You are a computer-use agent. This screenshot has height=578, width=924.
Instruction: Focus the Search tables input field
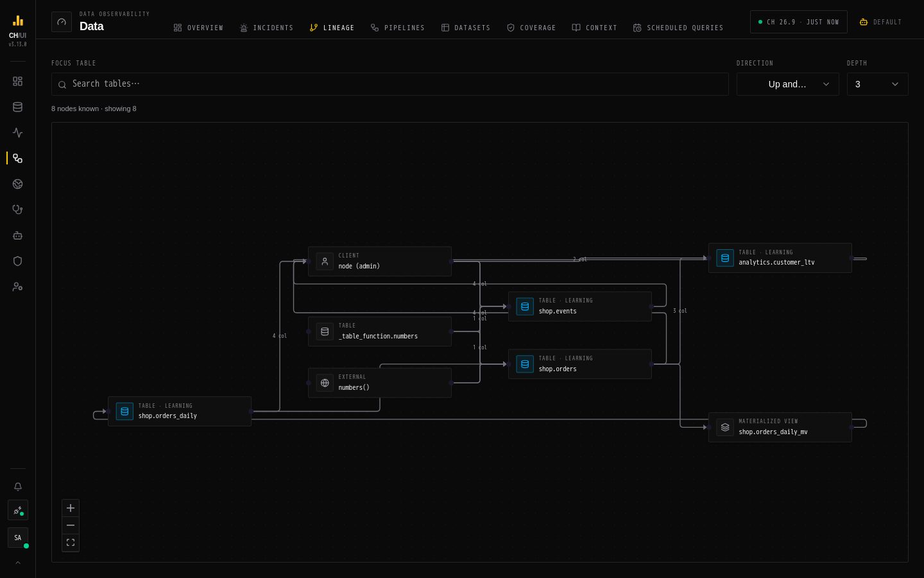point(390,84)
